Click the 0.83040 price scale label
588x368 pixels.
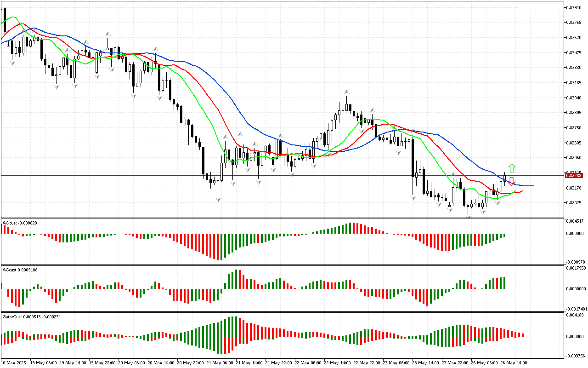pos(575,98)
